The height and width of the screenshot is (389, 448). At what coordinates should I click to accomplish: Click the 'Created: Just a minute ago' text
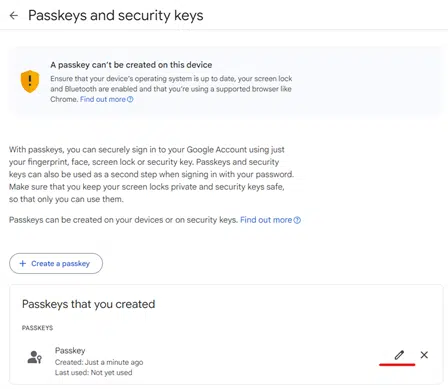pos(99,362)
